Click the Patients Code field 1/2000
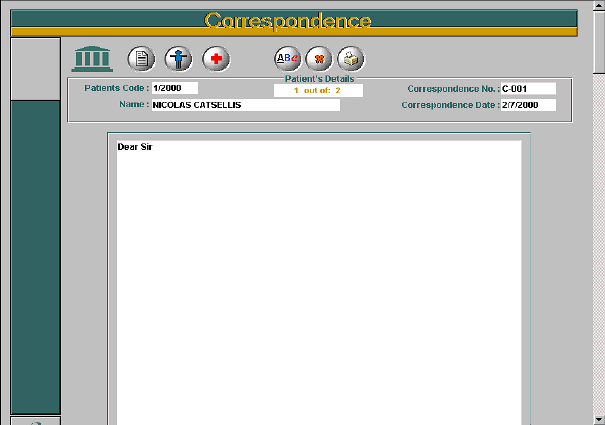605x425 pixels. coord(175,88)
